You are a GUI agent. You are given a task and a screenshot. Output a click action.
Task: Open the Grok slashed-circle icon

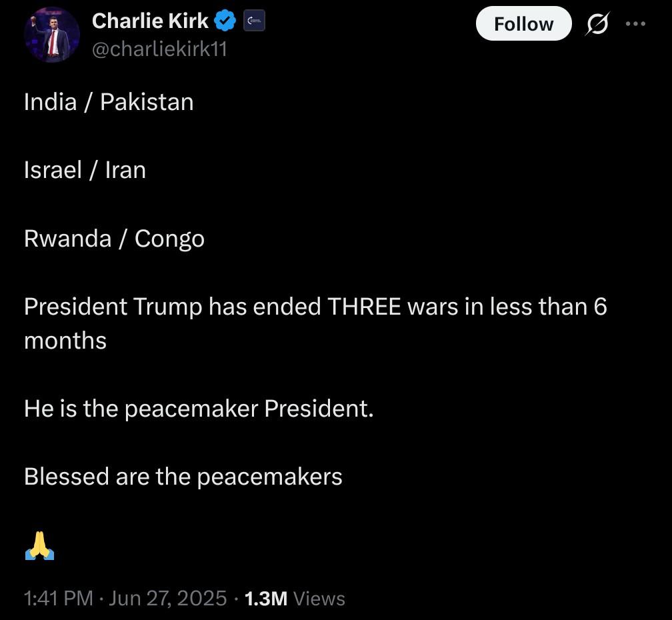tap(597, 25)
